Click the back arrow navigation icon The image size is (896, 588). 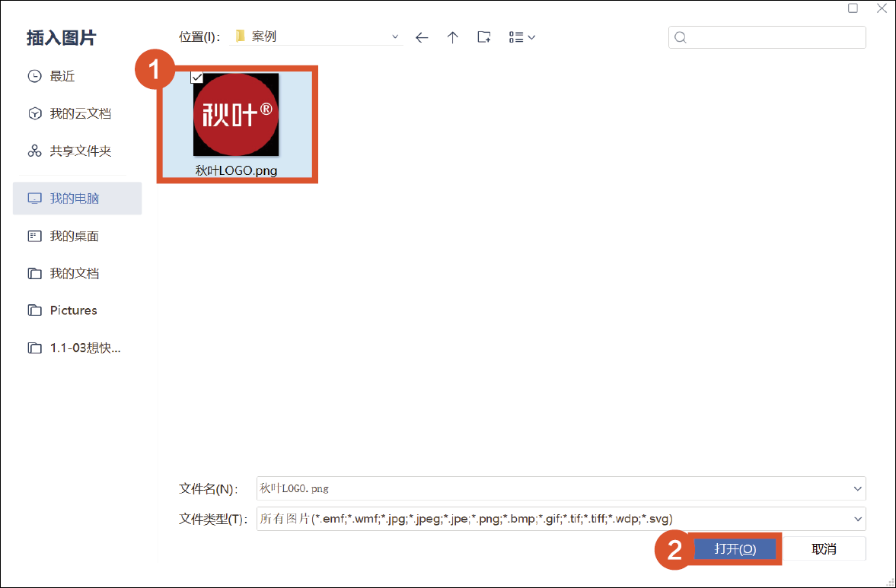pyautogui.click(x=422, y=37)
